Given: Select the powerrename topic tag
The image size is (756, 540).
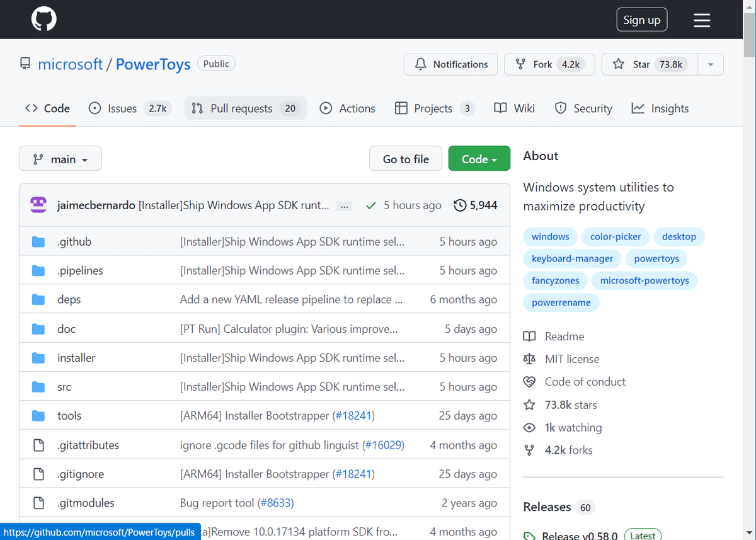Looking at the screenshot, I should click(x=561, y=303).
